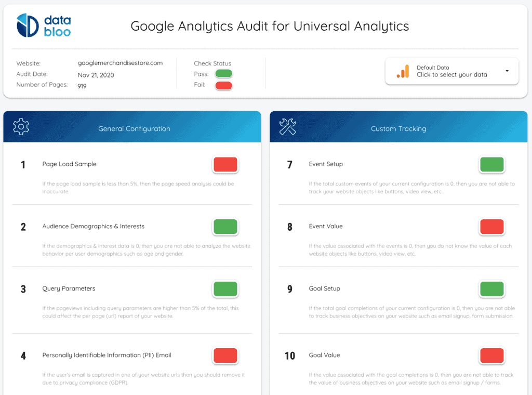Click the Audit Date: label
This screenshot has width=532, height=395.
click(x=32, y=74)
